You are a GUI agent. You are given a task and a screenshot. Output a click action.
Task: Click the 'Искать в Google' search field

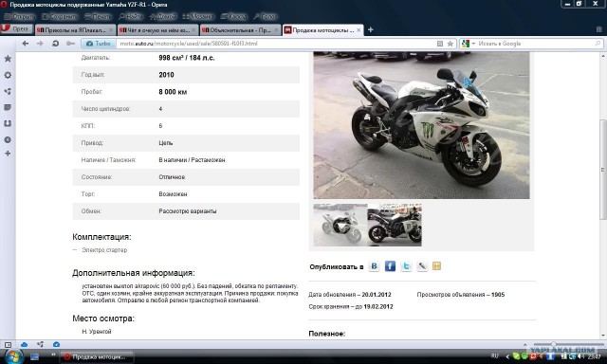coord(534,44)
